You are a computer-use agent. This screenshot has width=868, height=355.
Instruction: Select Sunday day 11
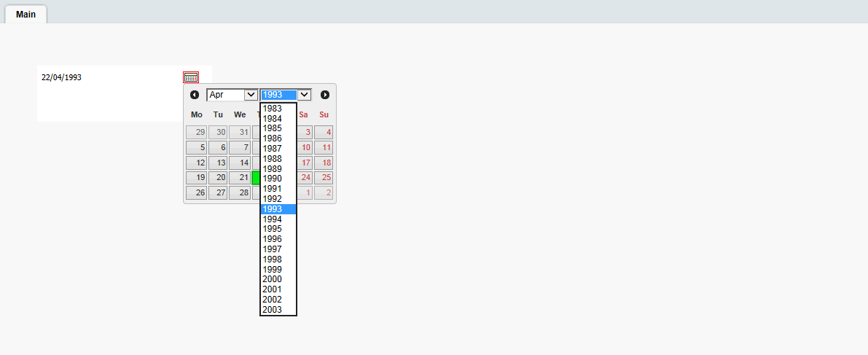pyautogui.click(x=324, y=147)
